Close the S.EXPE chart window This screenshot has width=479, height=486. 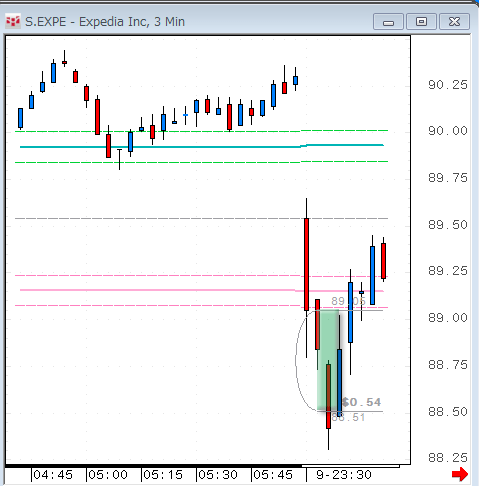tap(454, 22)
